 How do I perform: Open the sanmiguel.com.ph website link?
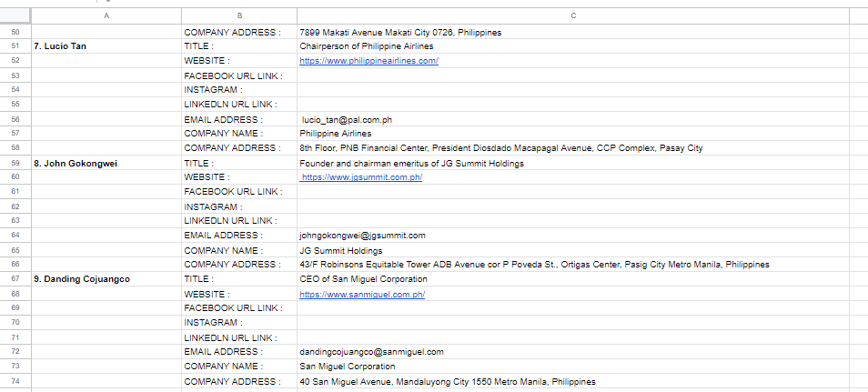tap(362, 295)
